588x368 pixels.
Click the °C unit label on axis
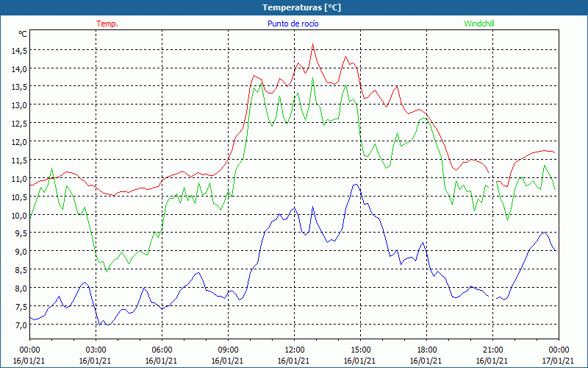[x=23, y=34]
